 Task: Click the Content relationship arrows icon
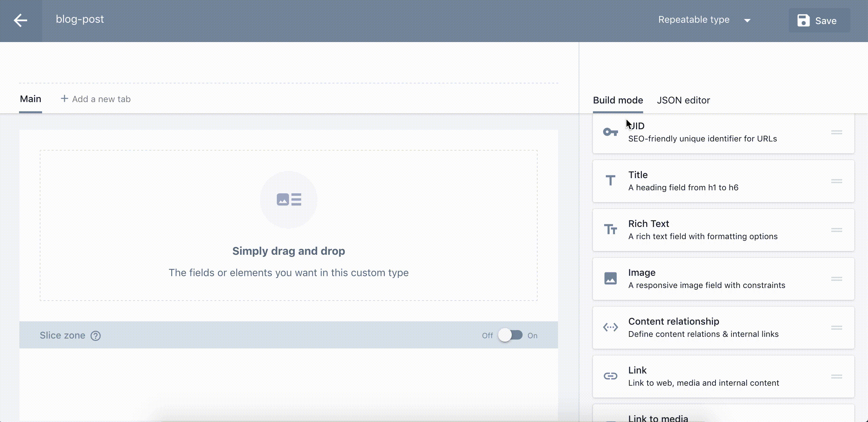pos(610,327)
